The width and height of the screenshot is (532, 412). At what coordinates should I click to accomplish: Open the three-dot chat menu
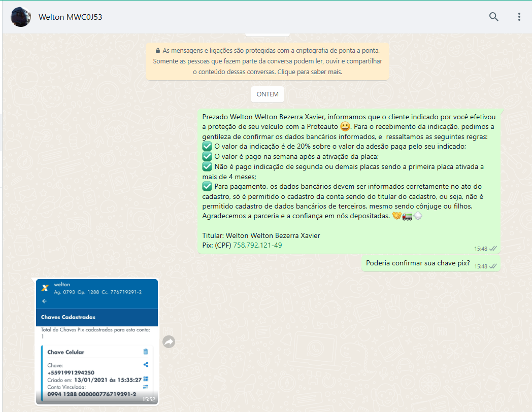pyautogui.click(x=519, y=17)
